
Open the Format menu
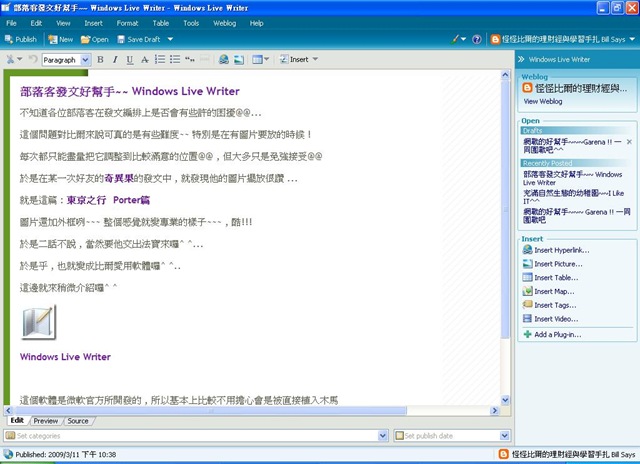click(127, 23)
